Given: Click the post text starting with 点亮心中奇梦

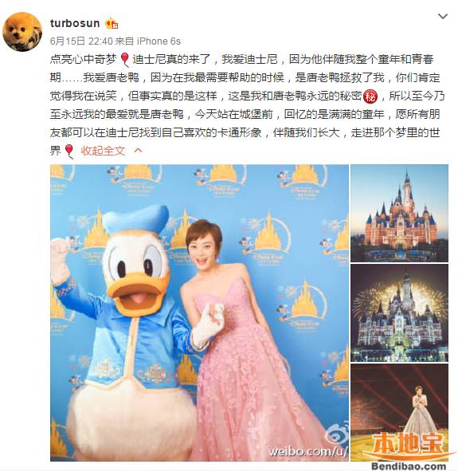Looking at the screenshot, I should pyautogui.click(x=247, y=104).
